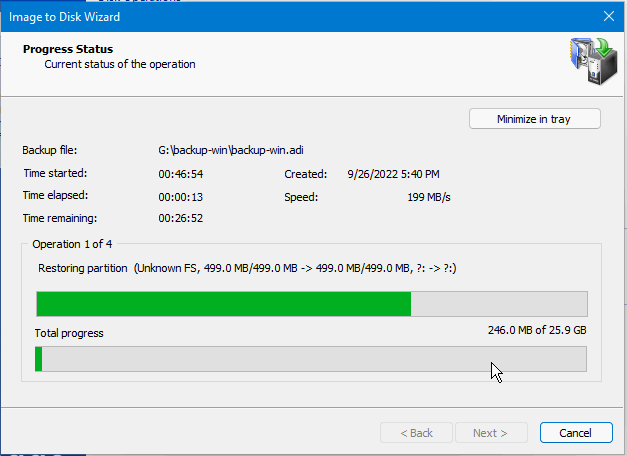Click the Restoring partition status text

click(x=247, y=268)
